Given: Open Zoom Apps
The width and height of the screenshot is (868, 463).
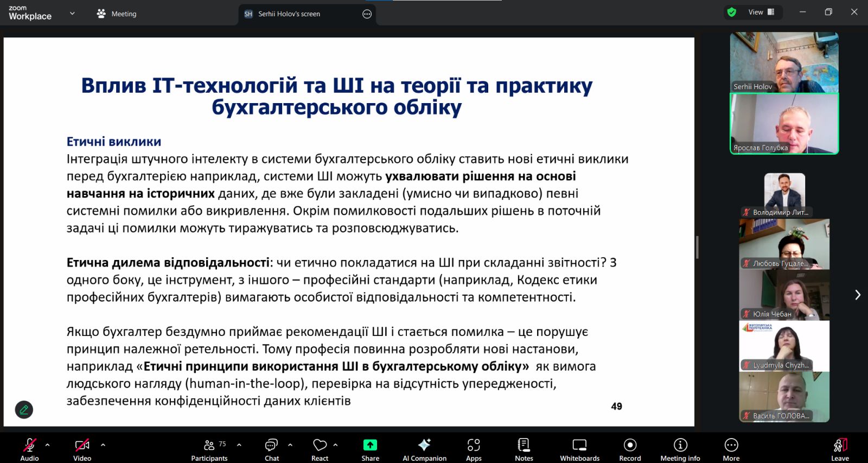Looking at the screenshot, I should 474,449.
